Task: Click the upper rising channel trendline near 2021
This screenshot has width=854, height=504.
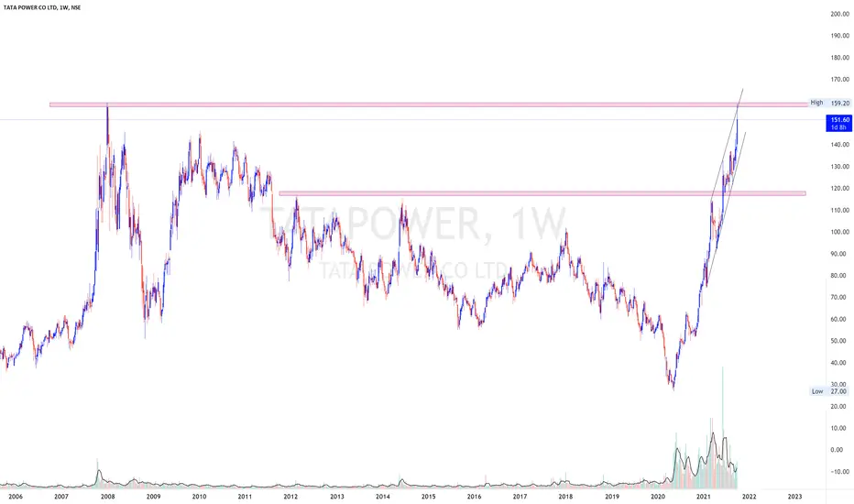Action: coord(728,143)
